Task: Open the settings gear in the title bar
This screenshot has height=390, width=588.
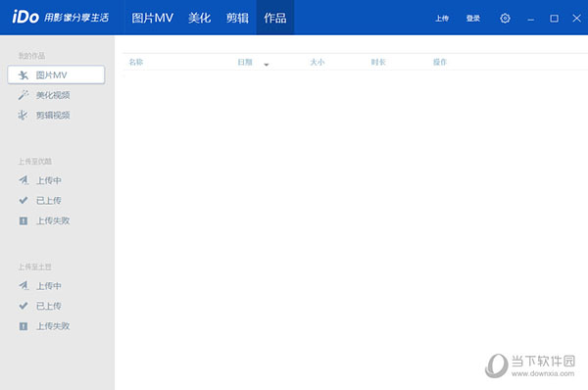Action: click(505, 18)
